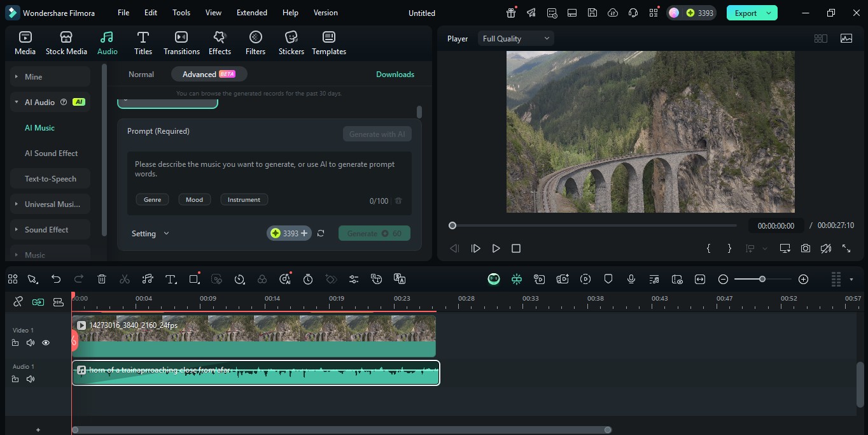Open the Full Quality dropdown

point(515,39)
